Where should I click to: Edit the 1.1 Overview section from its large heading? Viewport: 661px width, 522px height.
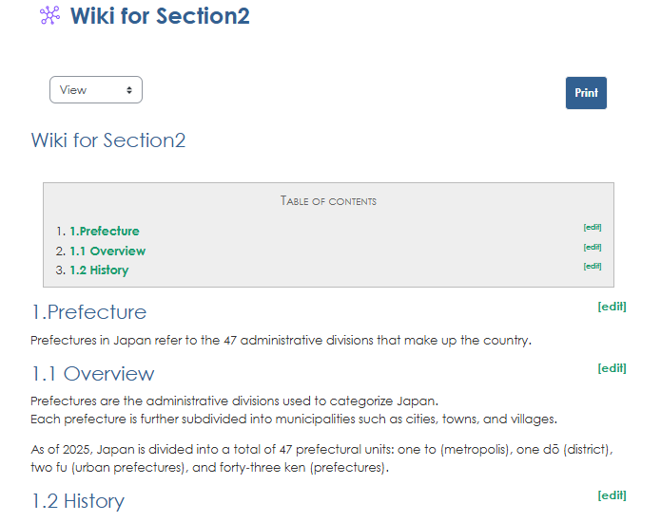(611, 368)
